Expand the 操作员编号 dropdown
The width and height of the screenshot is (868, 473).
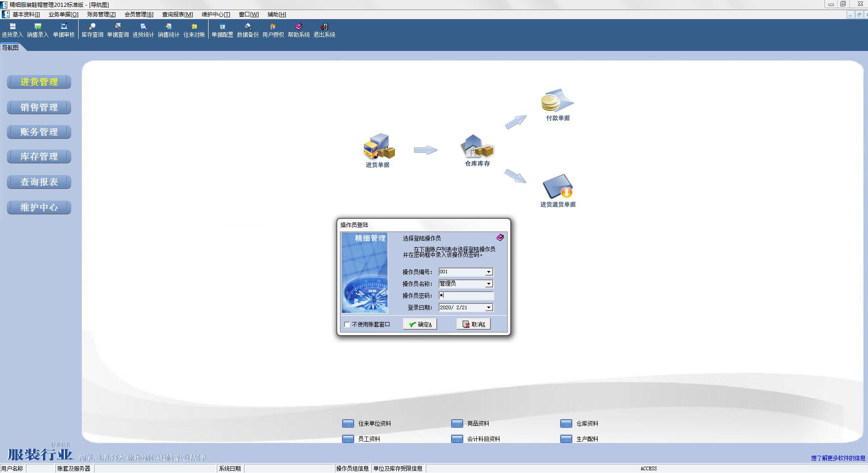[x=489, y=272]
